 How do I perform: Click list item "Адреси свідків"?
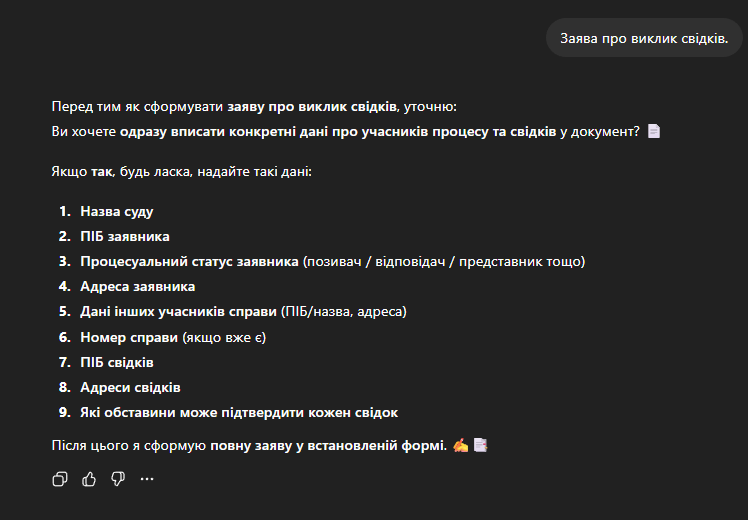pyautogui.click(x=130, y=387)
